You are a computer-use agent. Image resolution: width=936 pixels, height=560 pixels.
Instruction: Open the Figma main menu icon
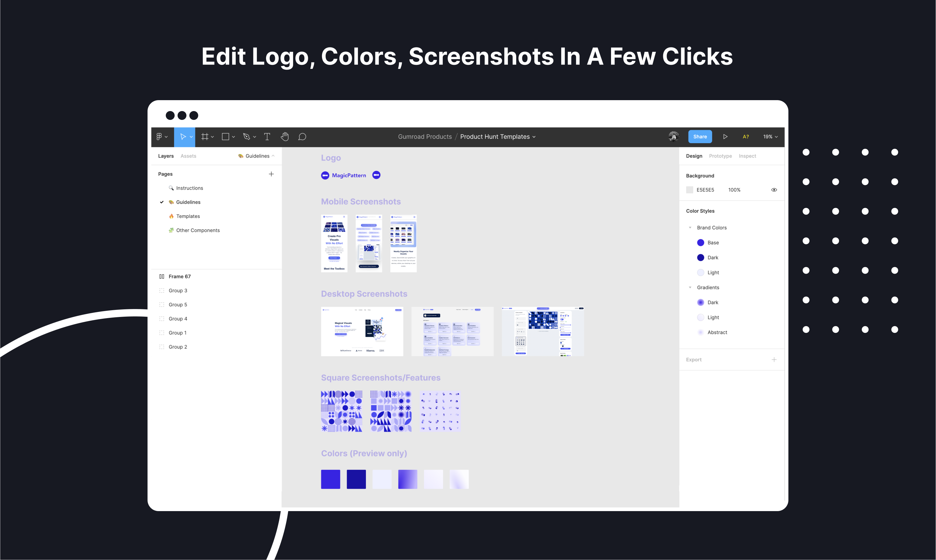pos(159,137)
